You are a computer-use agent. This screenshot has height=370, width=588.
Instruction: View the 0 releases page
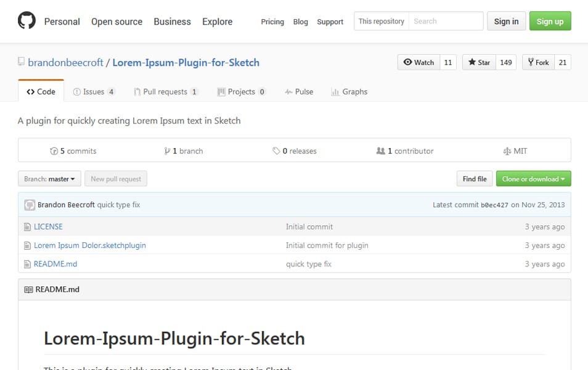point(295,151)
